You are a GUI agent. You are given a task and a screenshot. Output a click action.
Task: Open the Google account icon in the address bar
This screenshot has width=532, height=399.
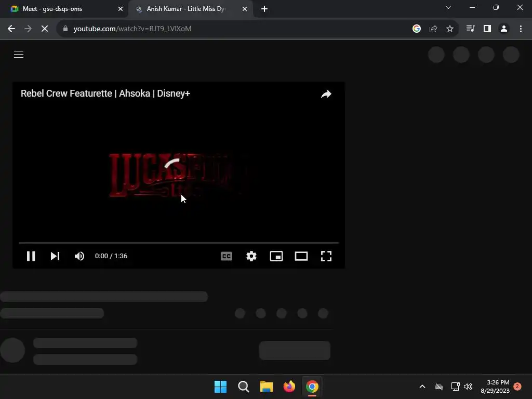pyautogui.click(x=417, y=29)
